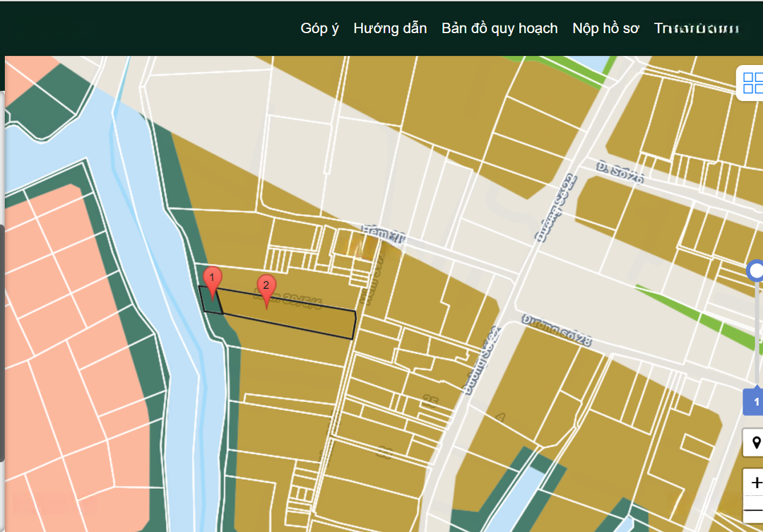Image resolution: width=763 pixels, height=532 pixels.
Task: Click the locate position pin button
Action: coord(754,442)
